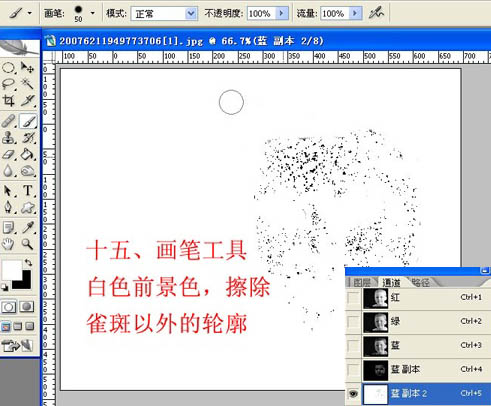This screenshot has width=491, height=406.
Task: Open the 不透明度 opacity slider arrow
Action: tap(282, 13)
